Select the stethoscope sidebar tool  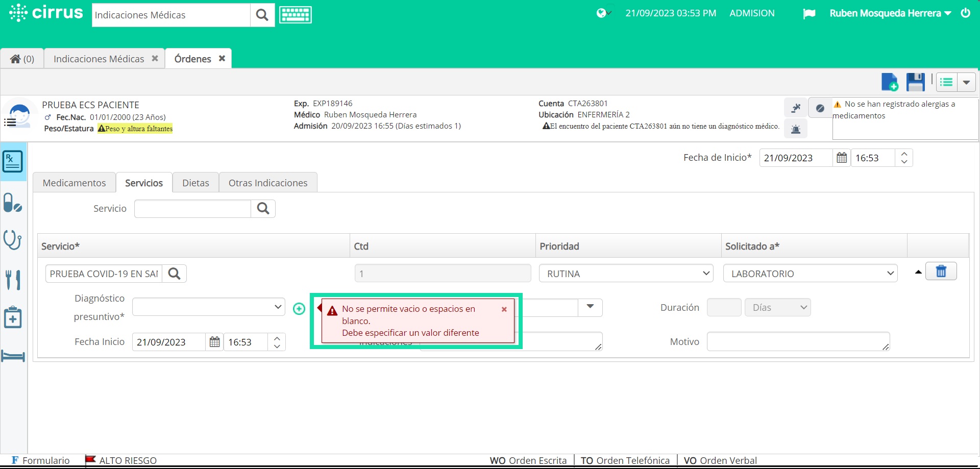[13, 240]
